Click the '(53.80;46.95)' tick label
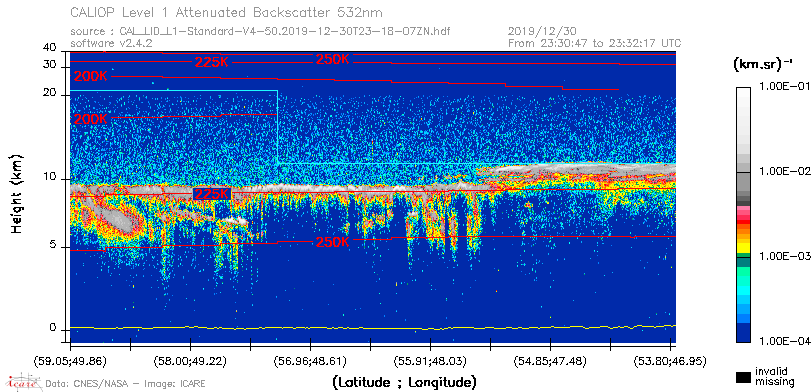 coord(670,360)
